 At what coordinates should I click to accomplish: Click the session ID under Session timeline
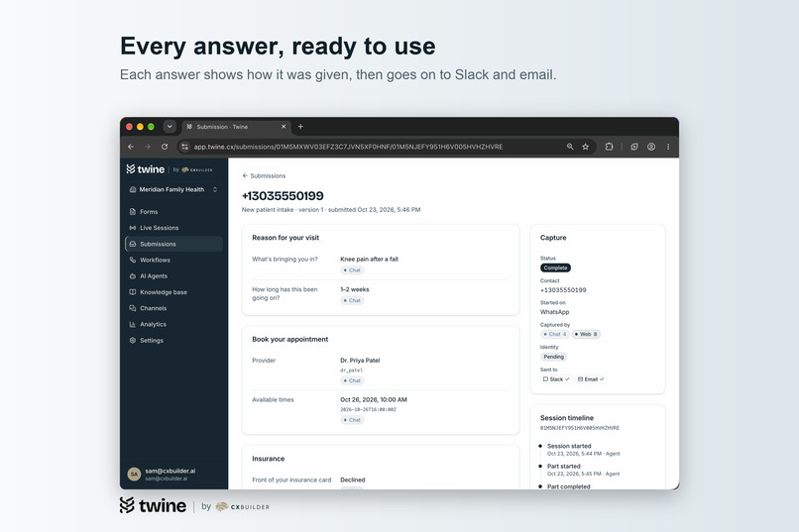click(580, 428)
